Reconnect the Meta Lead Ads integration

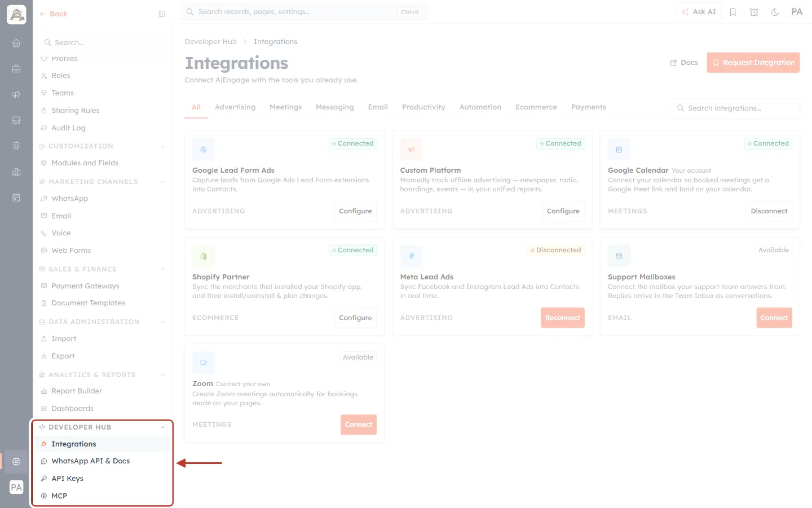click(563, 318)
